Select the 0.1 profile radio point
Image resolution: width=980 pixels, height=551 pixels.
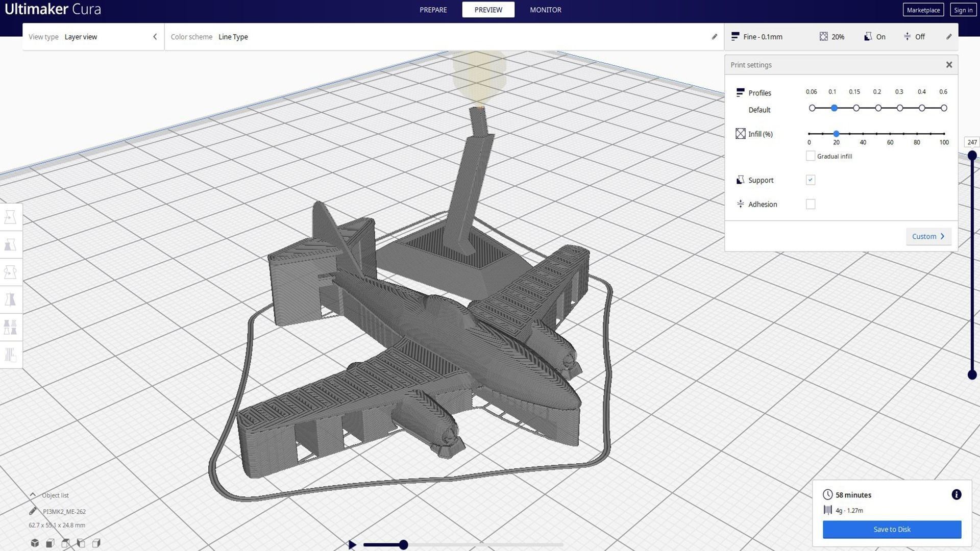tap(834, 108)
